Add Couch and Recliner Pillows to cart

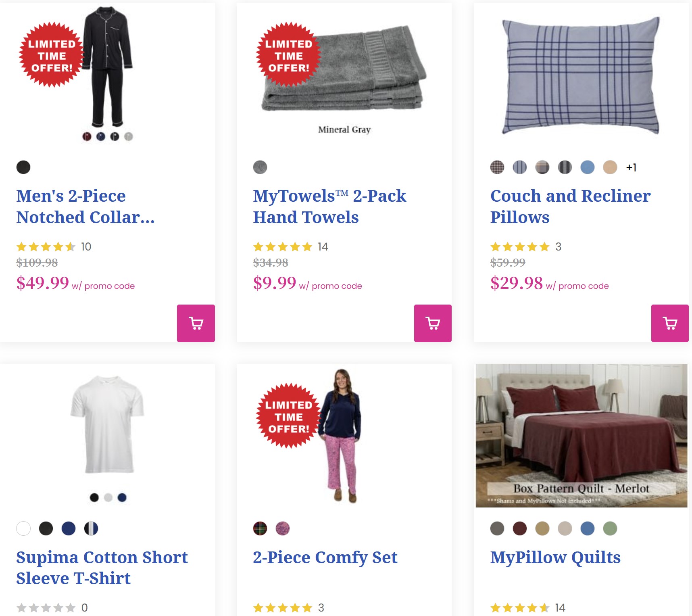point(670,323)
